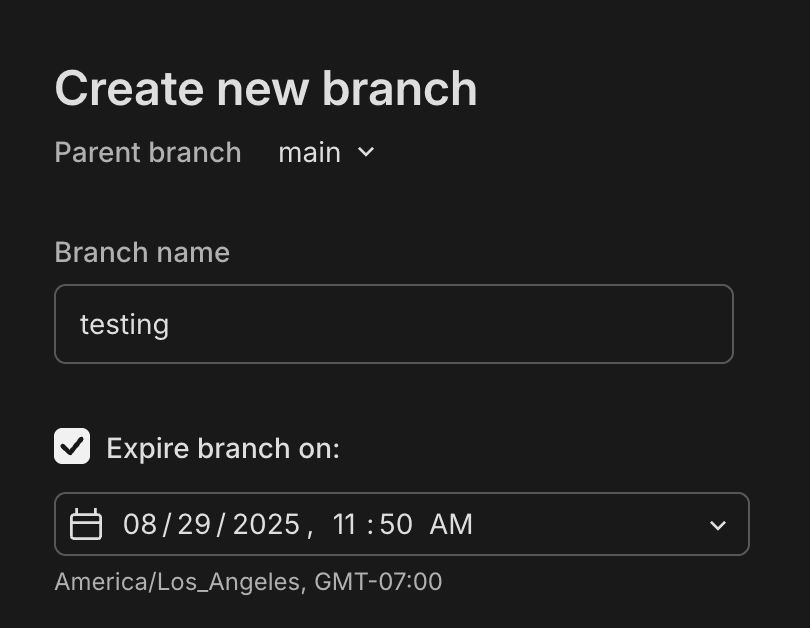The width and height of the screenshot is (810, 628).
Task: Click blank space inside expiration date field
Action: (x=590, y=524)
